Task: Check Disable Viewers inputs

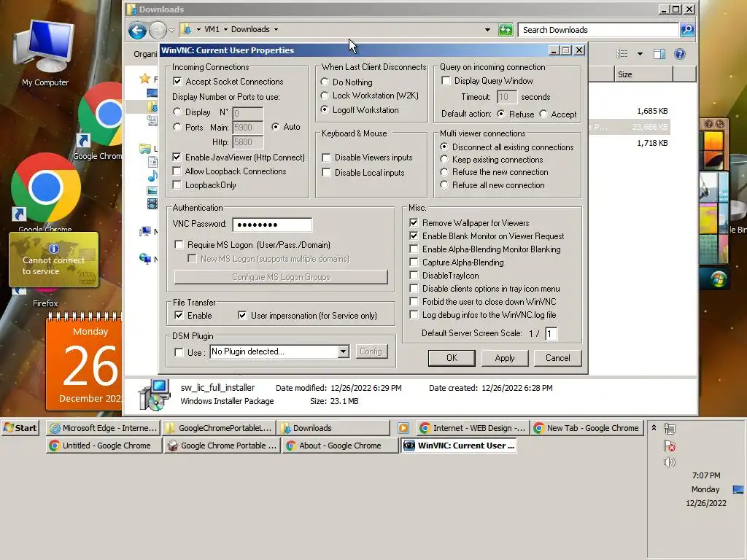Action: tap(326, 157)
